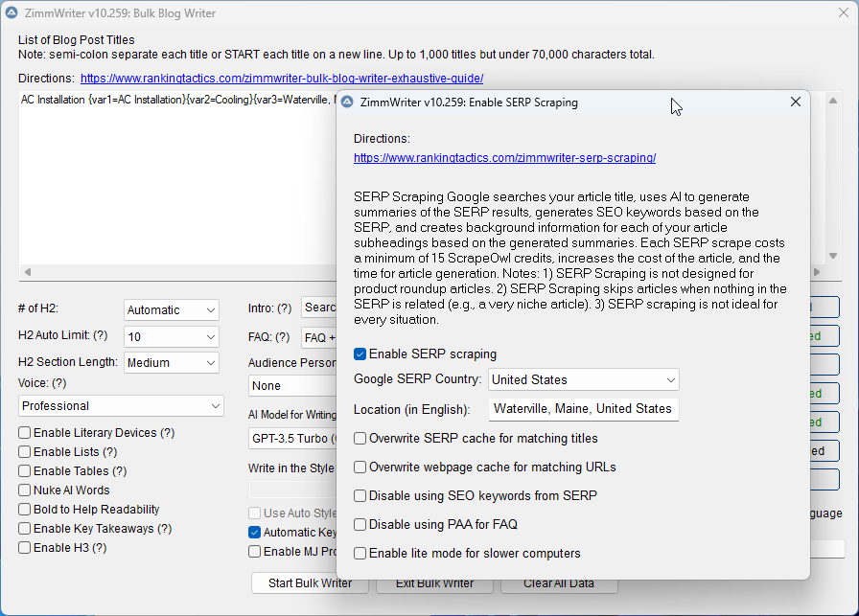This screenshot has width=859, height=616.
Task: Open the Voice dropdown set to Professional
Action: [121, 406]
